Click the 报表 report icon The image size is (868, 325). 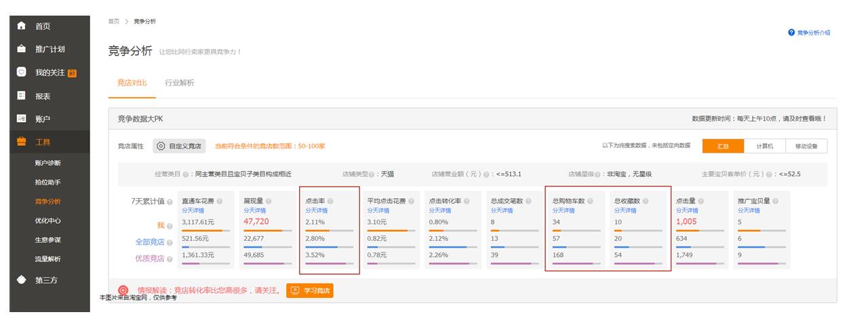[21, 96]
